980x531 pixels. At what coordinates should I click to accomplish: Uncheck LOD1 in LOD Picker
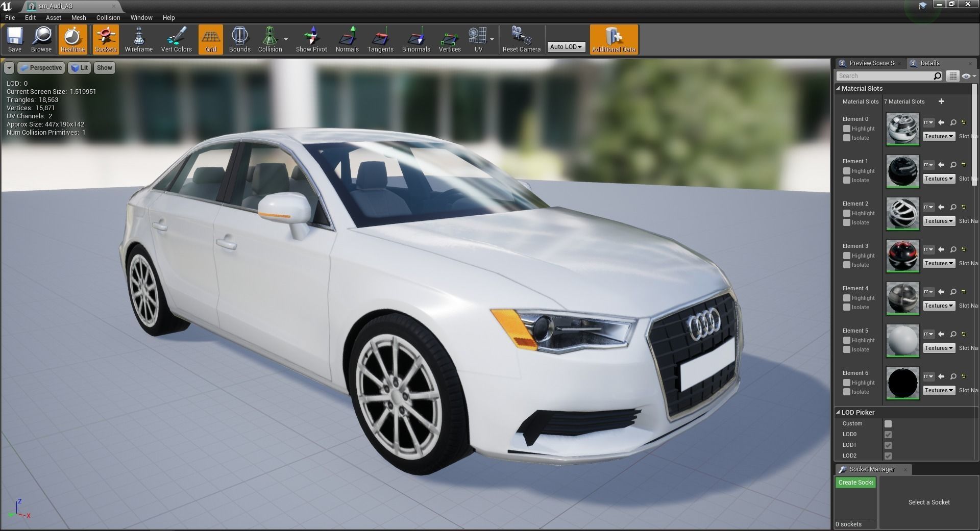coord(888,445)
